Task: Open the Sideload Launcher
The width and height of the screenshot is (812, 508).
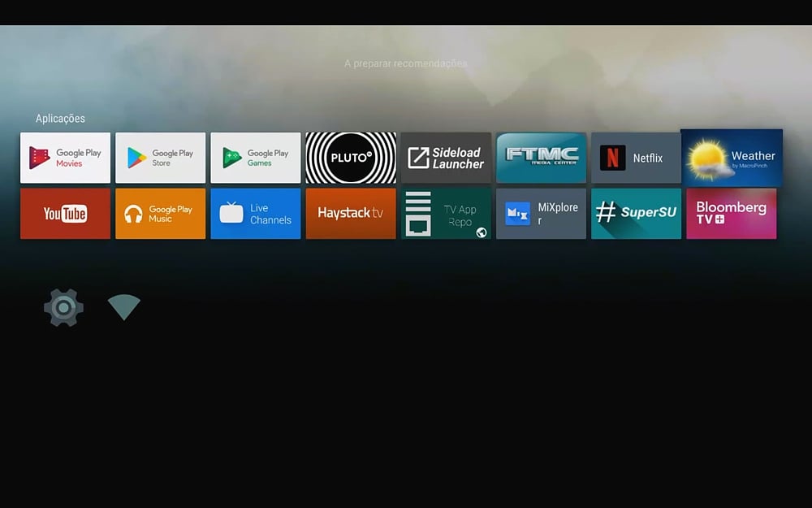Action: pyautogui.click(x=446, y=157)
